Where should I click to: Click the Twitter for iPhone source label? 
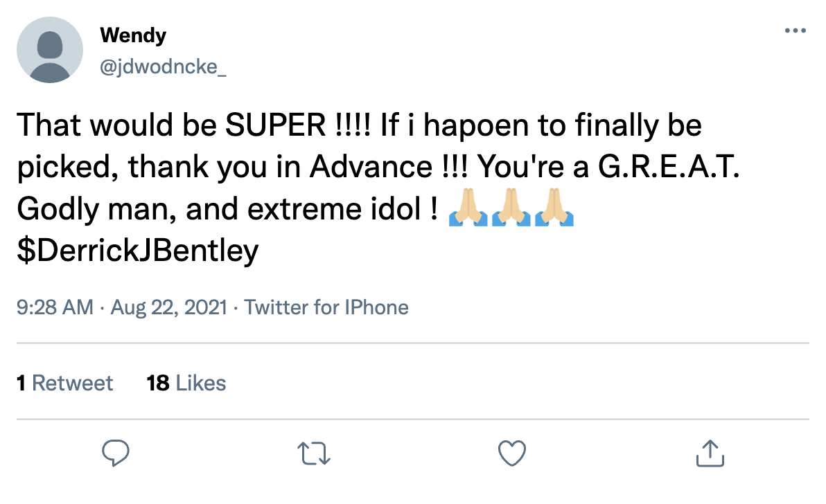click(326, 307)
